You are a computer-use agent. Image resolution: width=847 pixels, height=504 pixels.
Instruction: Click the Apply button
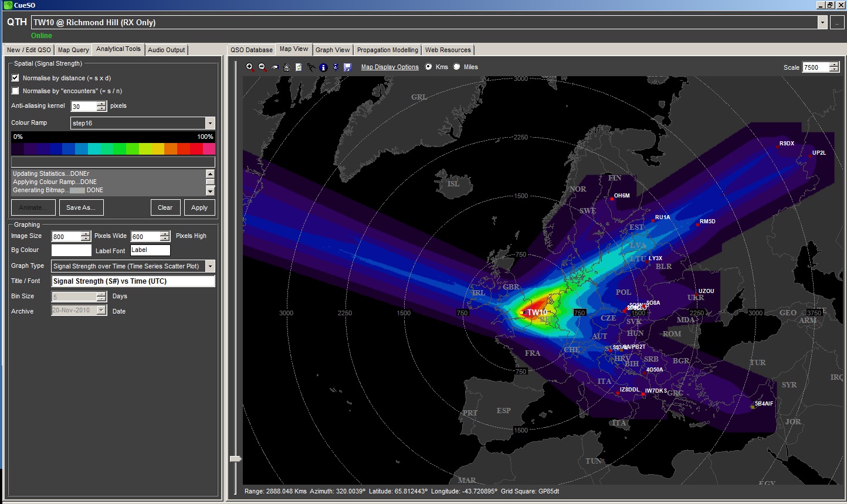(x=199, y=207)
